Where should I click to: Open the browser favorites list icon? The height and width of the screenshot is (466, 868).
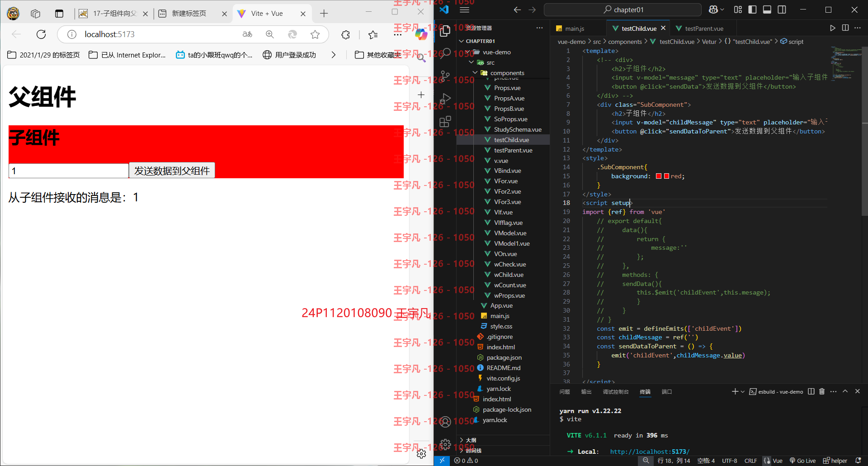pyautogui.click(x=373, y=34)
